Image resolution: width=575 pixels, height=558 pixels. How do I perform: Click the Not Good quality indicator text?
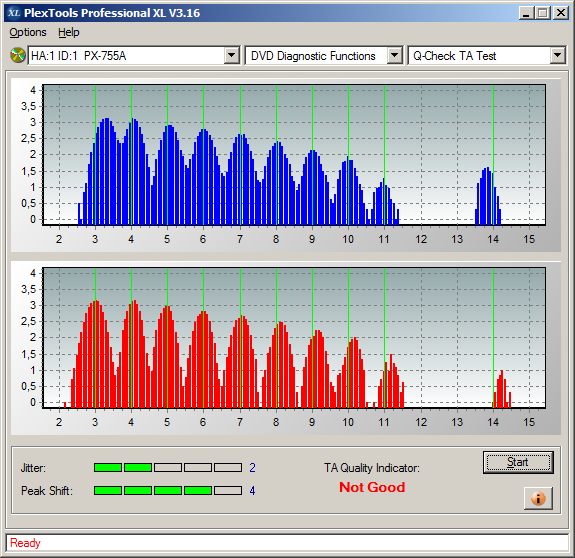372,487
